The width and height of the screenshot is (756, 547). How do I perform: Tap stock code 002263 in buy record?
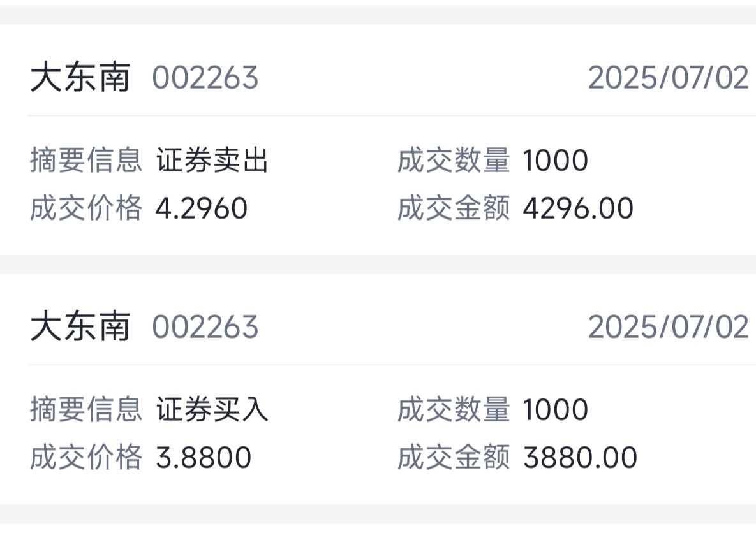[205, 327]
